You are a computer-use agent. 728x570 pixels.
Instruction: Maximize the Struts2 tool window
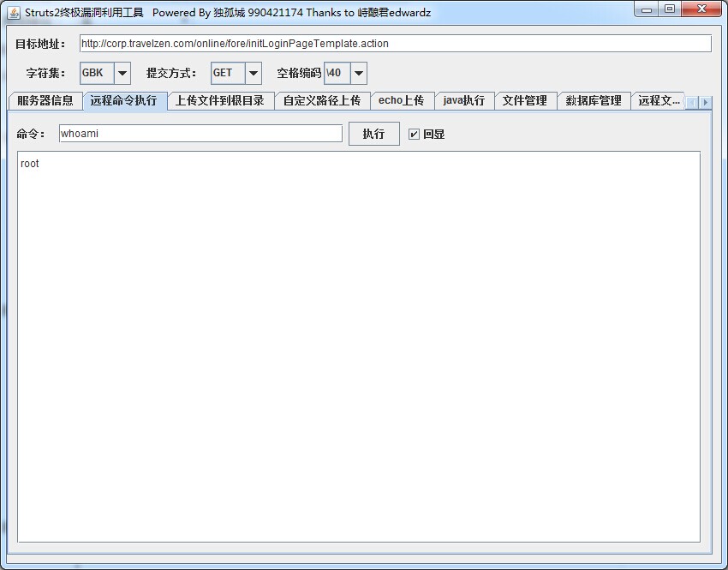669,9
